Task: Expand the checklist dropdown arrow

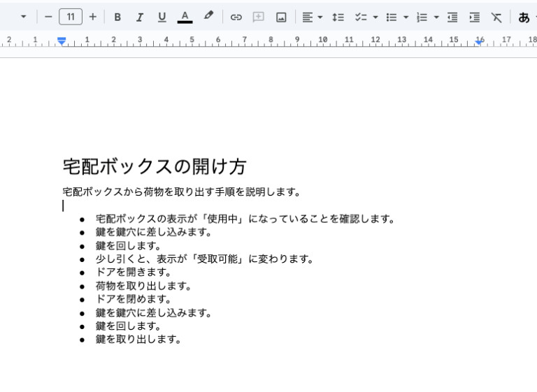Action: click(375, 17)
